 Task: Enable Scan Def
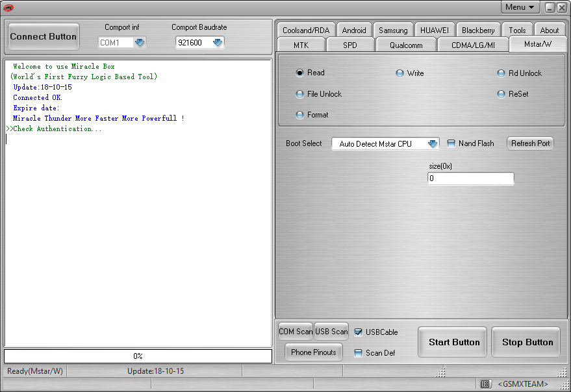(x=359, y=352)
